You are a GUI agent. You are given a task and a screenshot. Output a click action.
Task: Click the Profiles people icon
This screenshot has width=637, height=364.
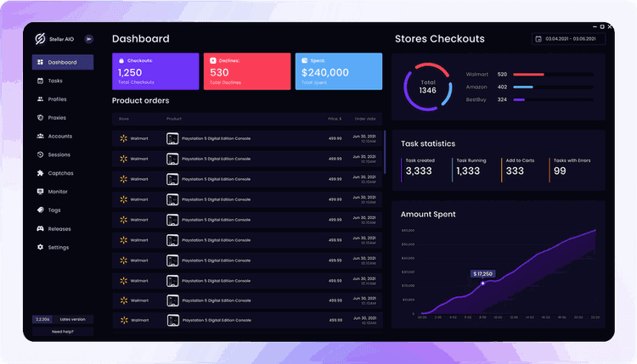(40, 99)
